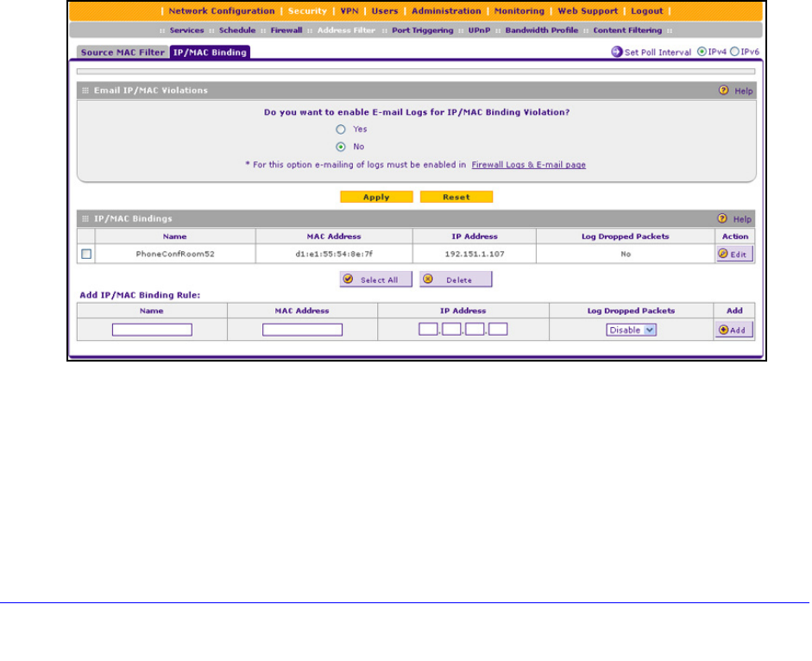Go to the Schedule submenu
Image resolution: width=812 pixels, height=661 pixels.
tap(237, 30)
